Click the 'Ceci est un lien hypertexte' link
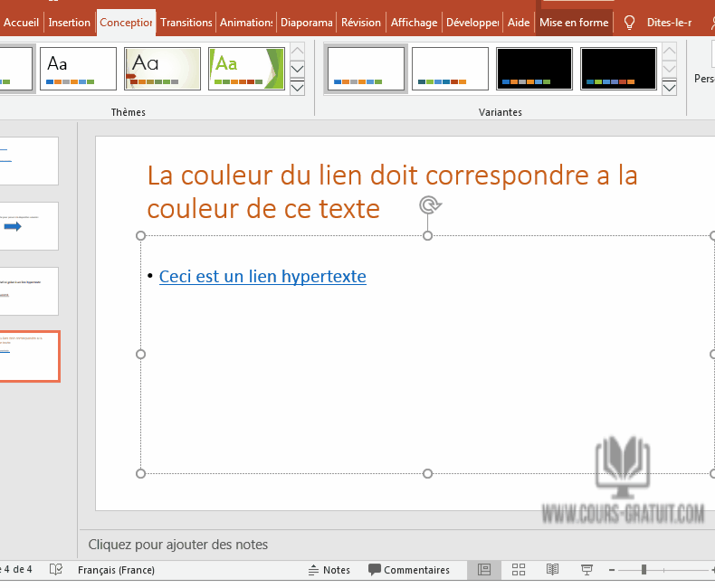This screenshot has height=588, width=715. pos(262,276)
